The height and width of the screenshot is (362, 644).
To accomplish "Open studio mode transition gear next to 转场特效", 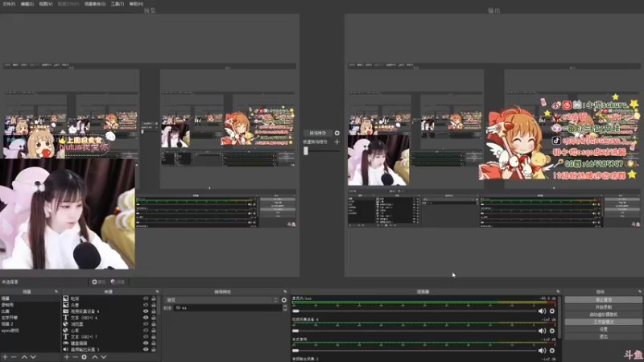I will pyautogui.click(x=336, y=133).
